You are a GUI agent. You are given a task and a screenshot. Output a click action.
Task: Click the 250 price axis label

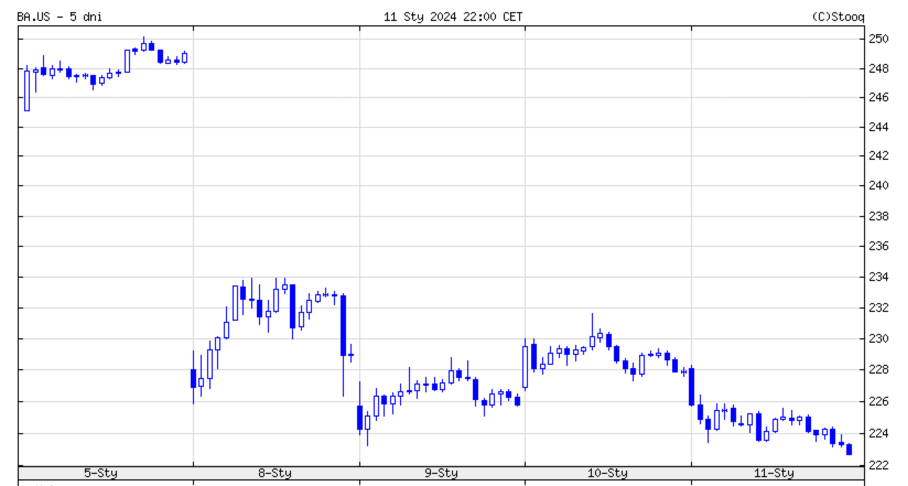point(878,39)
